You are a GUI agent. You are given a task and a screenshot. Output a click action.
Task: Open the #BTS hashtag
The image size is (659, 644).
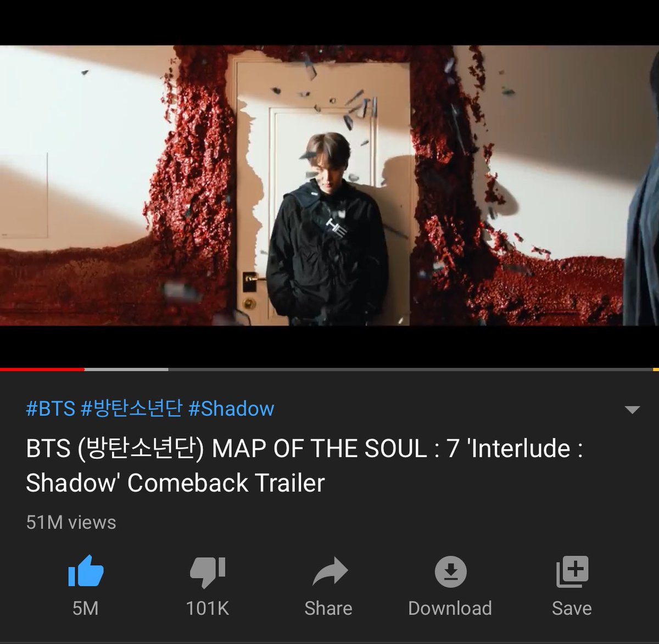[51, 408]
